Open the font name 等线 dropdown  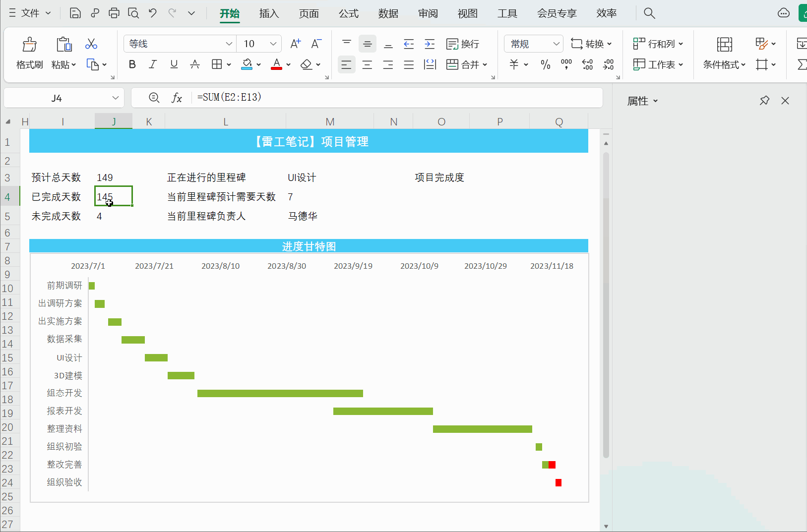pos(229,44)
